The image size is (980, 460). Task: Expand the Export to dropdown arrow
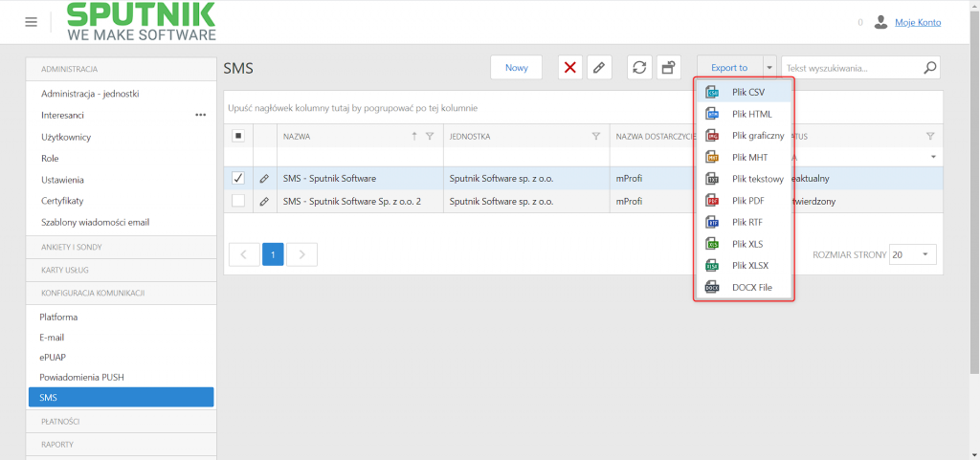769,67
